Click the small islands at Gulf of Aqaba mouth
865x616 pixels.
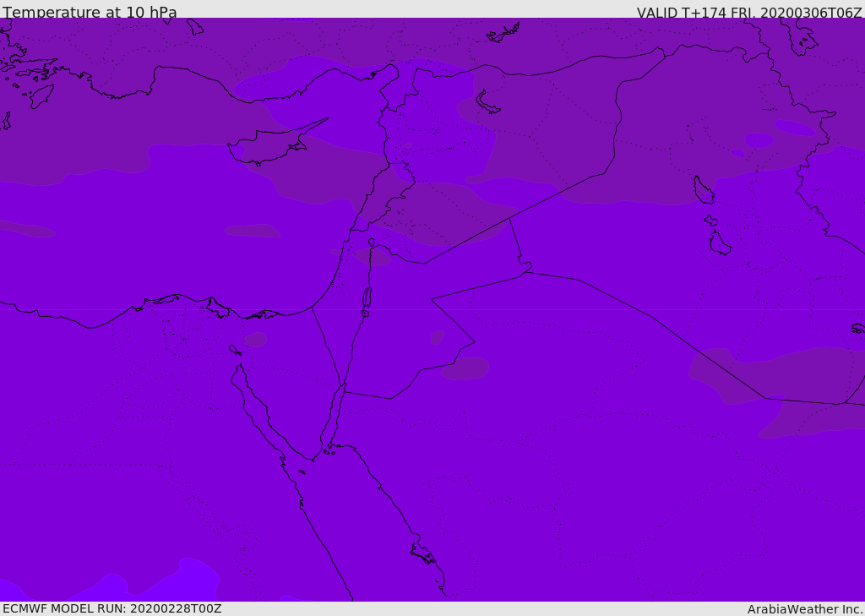(328, 452)
